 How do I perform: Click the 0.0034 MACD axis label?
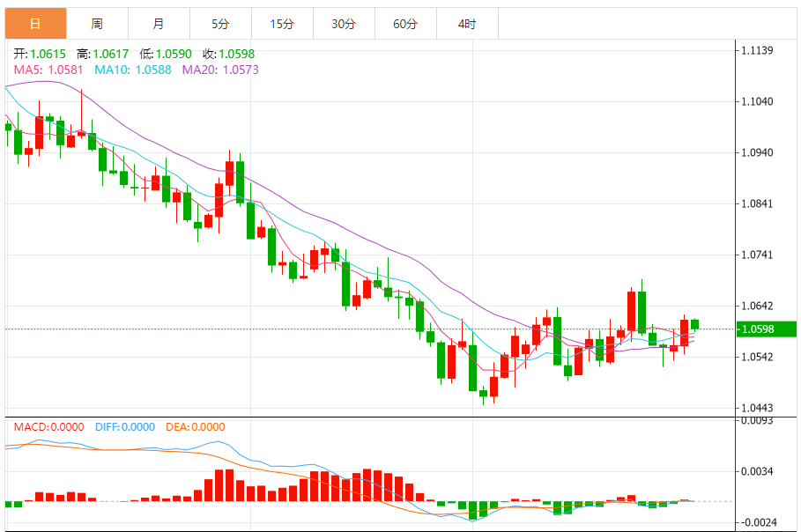coord(757,471)
